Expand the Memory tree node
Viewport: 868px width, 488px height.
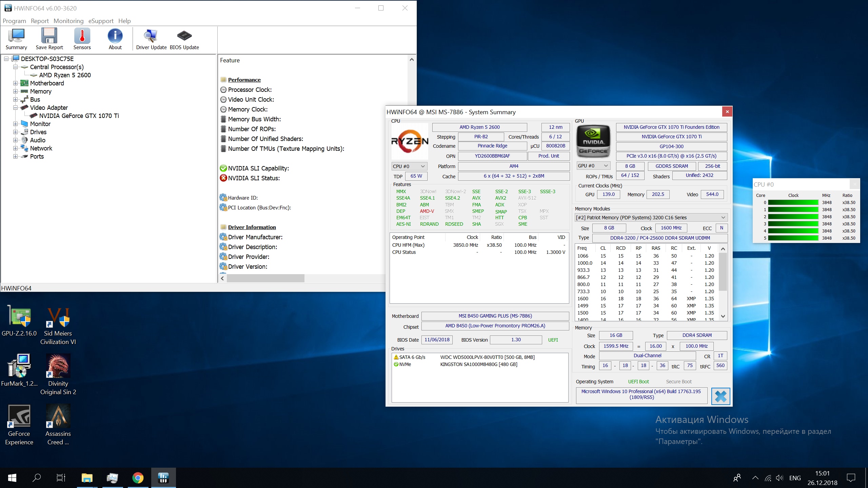15,91
